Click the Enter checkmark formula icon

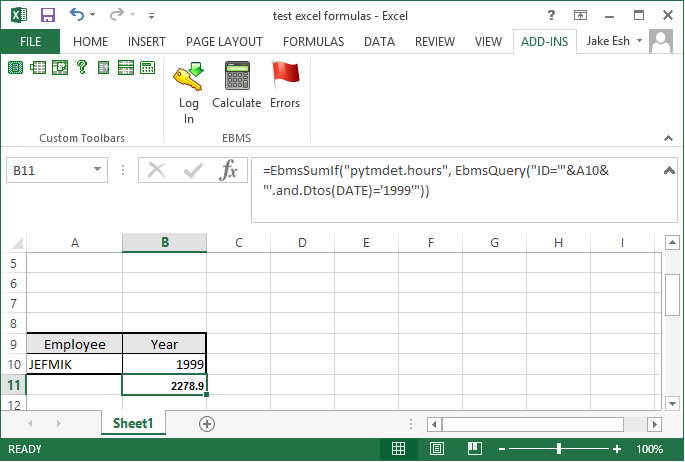(193, 170)
